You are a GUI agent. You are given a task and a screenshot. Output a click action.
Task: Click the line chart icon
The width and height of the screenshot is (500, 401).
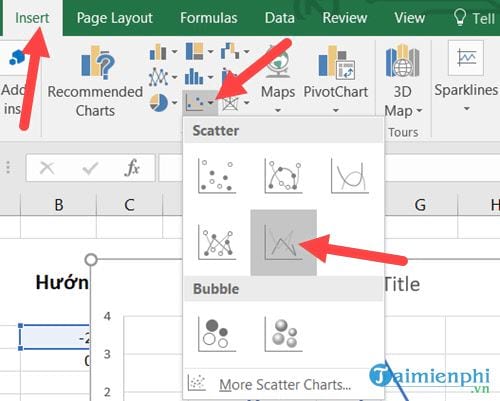[158, 77]
